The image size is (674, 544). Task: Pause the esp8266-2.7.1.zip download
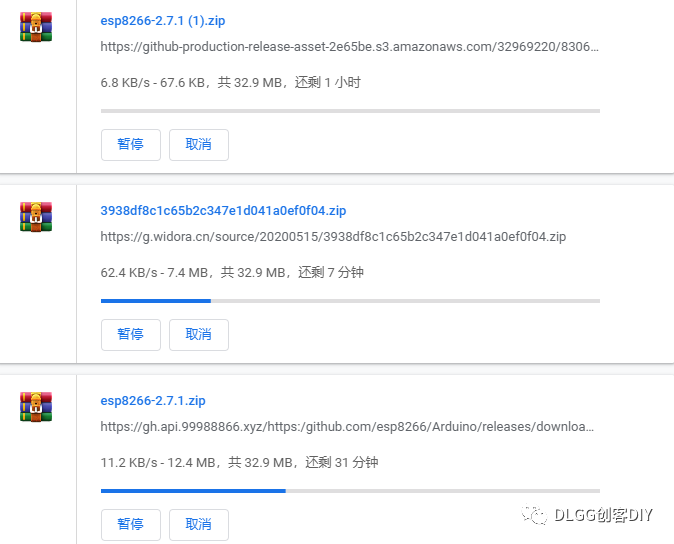(131, 525)
